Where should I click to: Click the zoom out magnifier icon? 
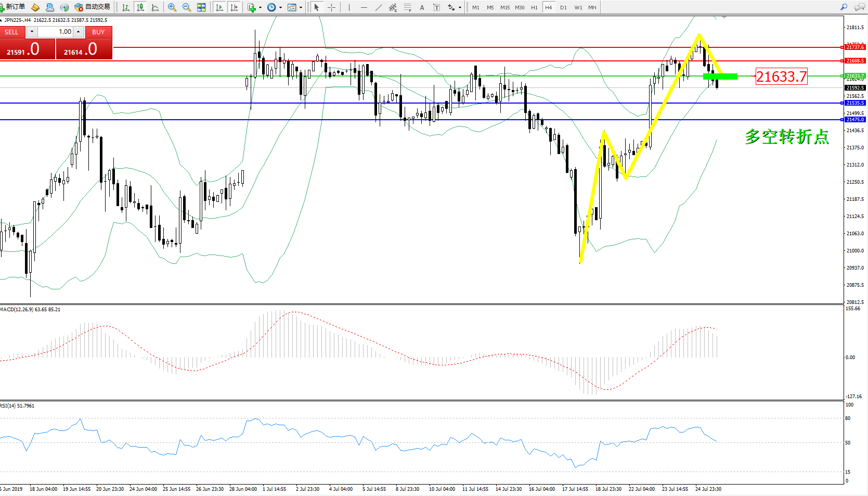click(x=186, y=7)
